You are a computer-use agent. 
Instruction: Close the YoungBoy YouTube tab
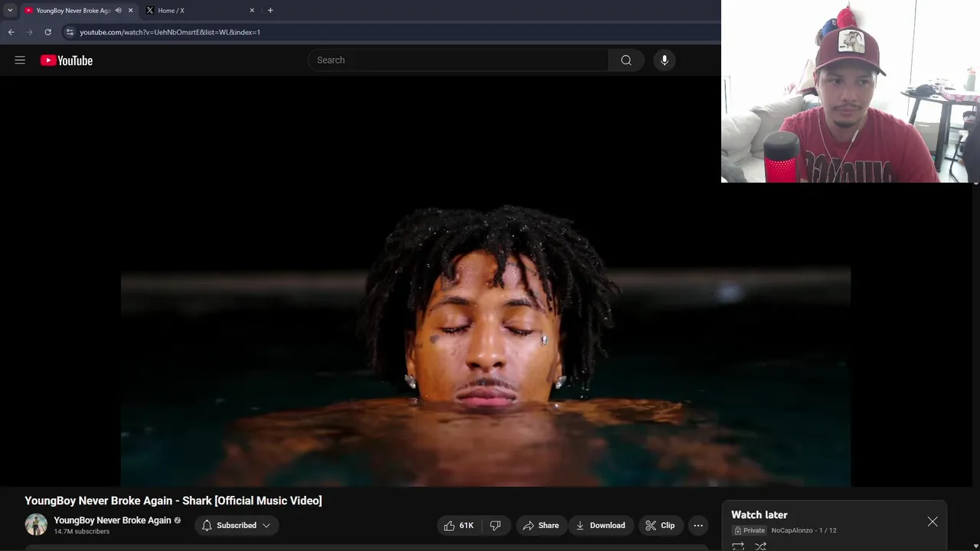pyautogui.click(x=130, y=11)
